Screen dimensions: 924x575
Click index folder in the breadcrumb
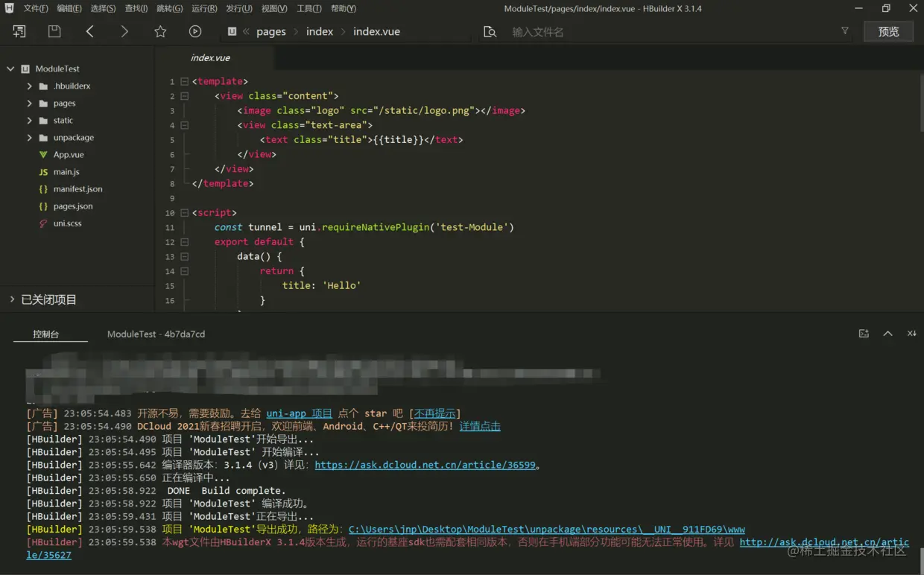pyautogui.click(x=320, y=31)
